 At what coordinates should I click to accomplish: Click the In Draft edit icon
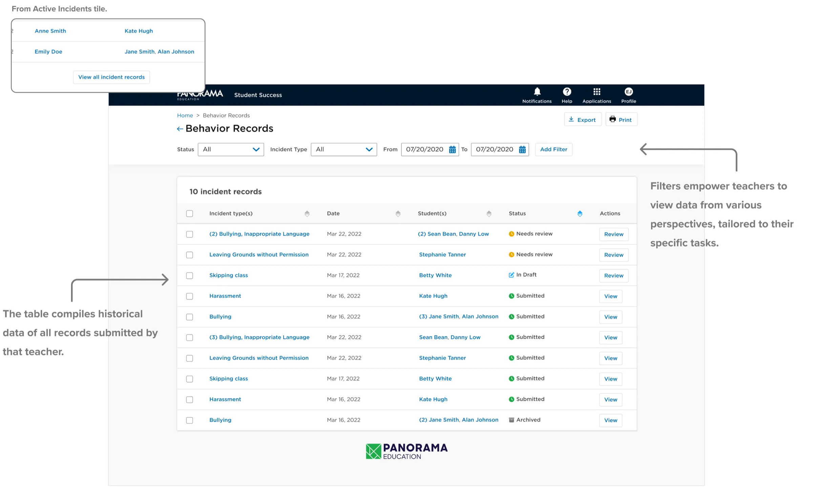[511, 275]
